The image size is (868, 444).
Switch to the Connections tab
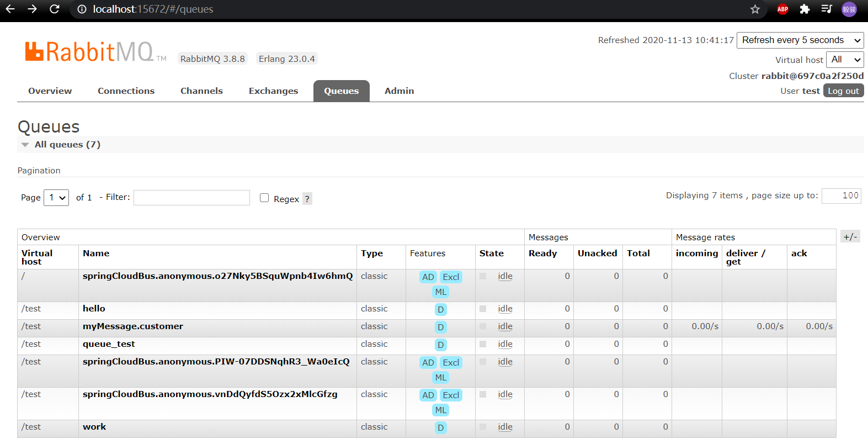click(x=126, y=91)
